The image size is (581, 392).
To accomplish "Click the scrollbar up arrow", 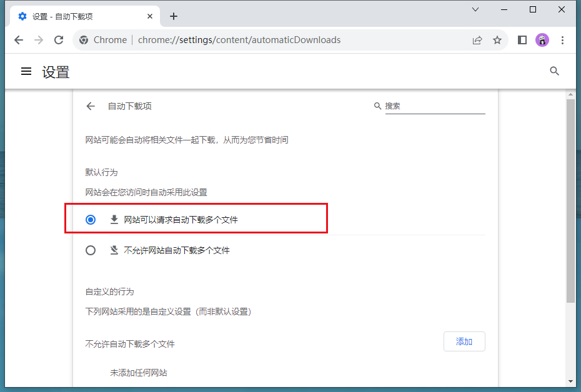I will 570,95.
